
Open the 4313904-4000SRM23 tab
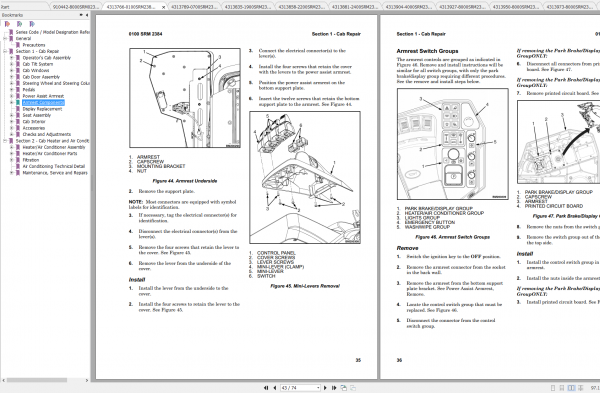[x=408, y=7]
